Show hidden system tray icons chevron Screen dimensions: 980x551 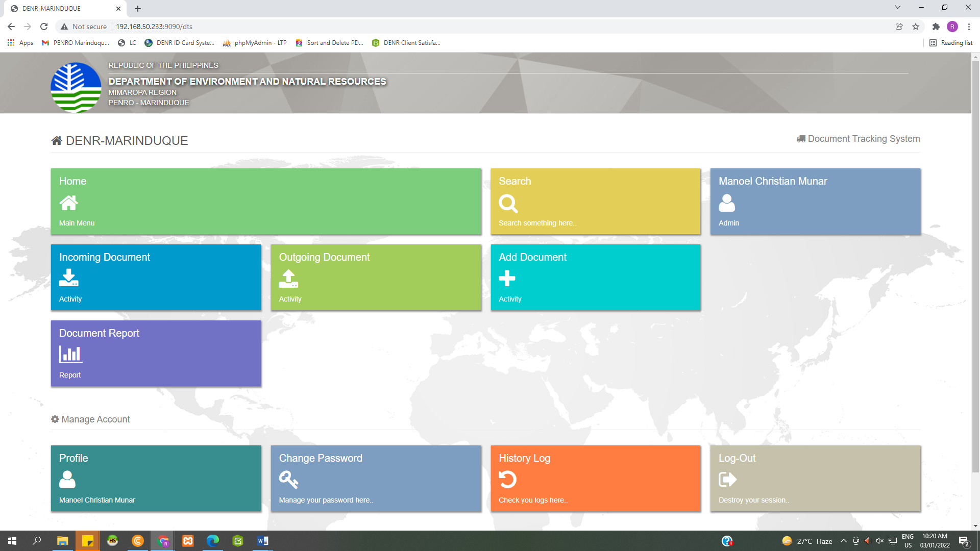click(x=844, y=541)
